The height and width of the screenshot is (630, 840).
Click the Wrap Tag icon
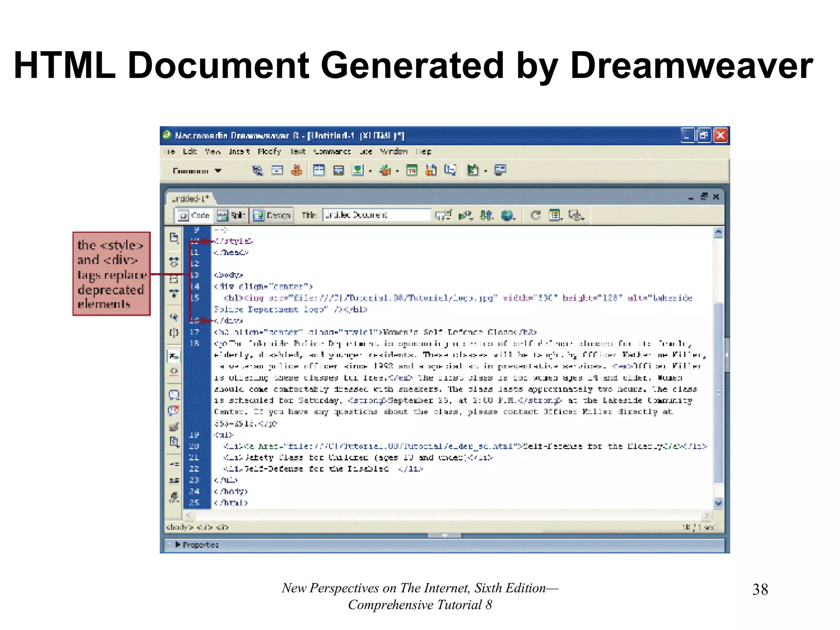(x=174, y=427)
